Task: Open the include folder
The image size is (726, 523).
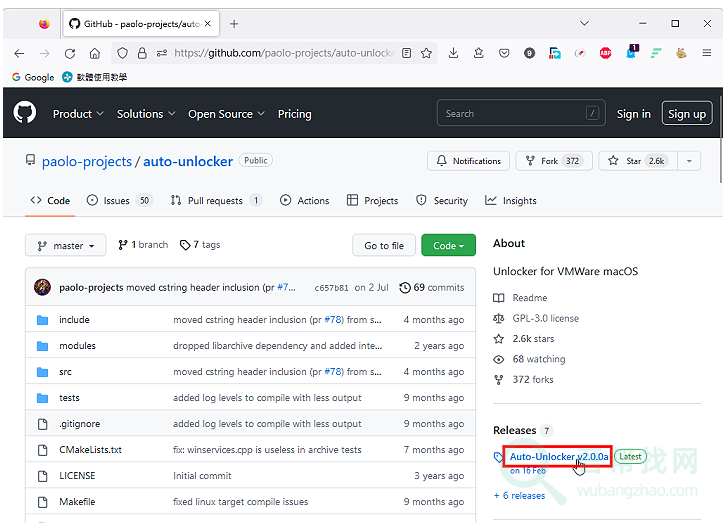Action: [74, 320]
